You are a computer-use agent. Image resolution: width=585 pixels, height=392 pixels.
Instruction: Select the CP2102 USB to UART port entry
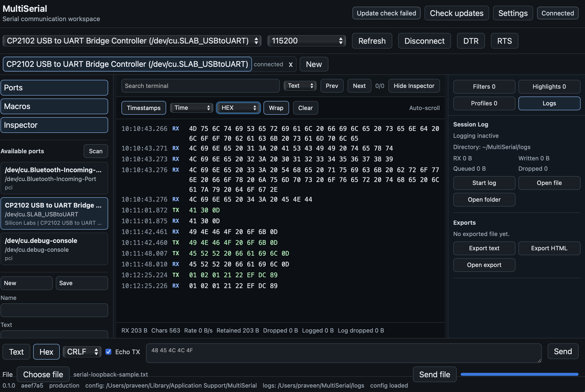[x=54, y=213]
